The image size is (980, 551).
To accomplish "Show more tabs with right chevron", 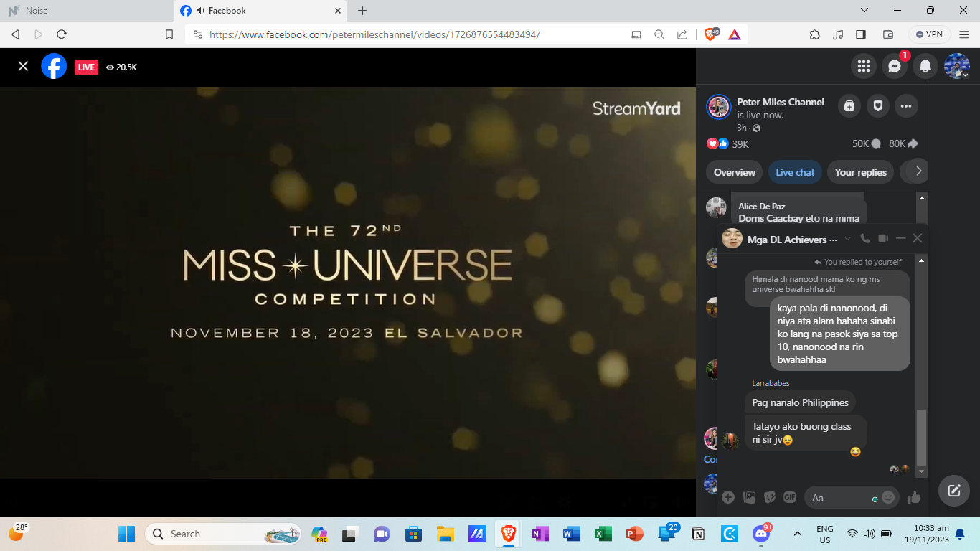I will pos(917,171).
